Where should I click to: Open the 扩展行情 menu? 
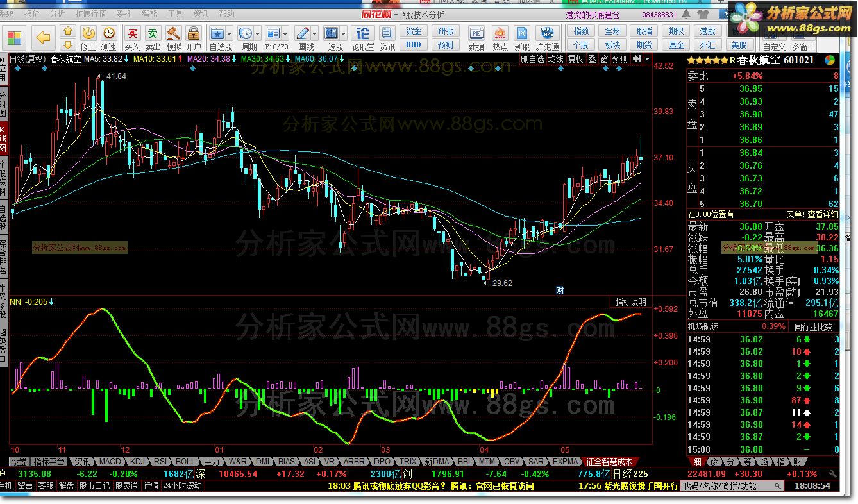pos(90,13)
